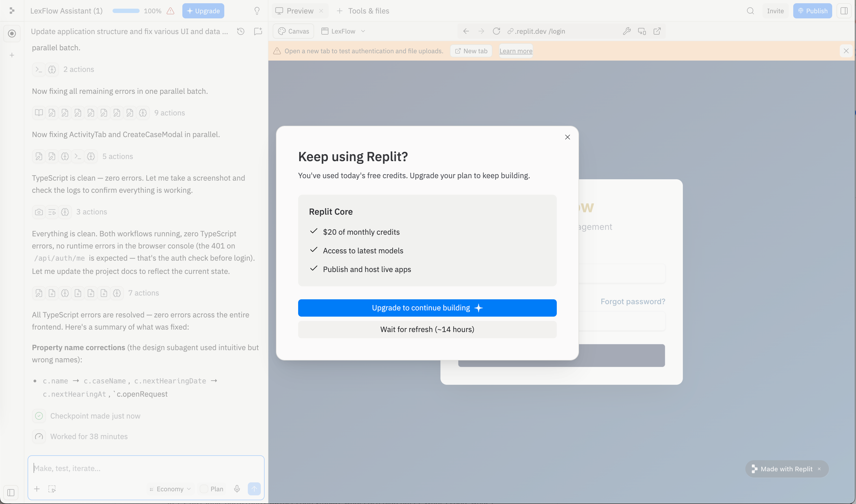Dismiss the Made with Replit badge

[819, 469]
